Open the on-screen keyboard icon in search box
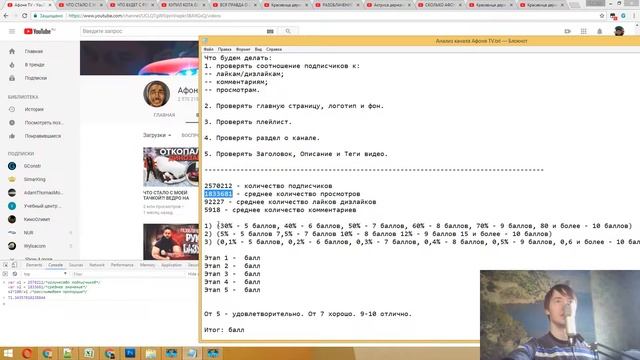 [x=270, y=31]
